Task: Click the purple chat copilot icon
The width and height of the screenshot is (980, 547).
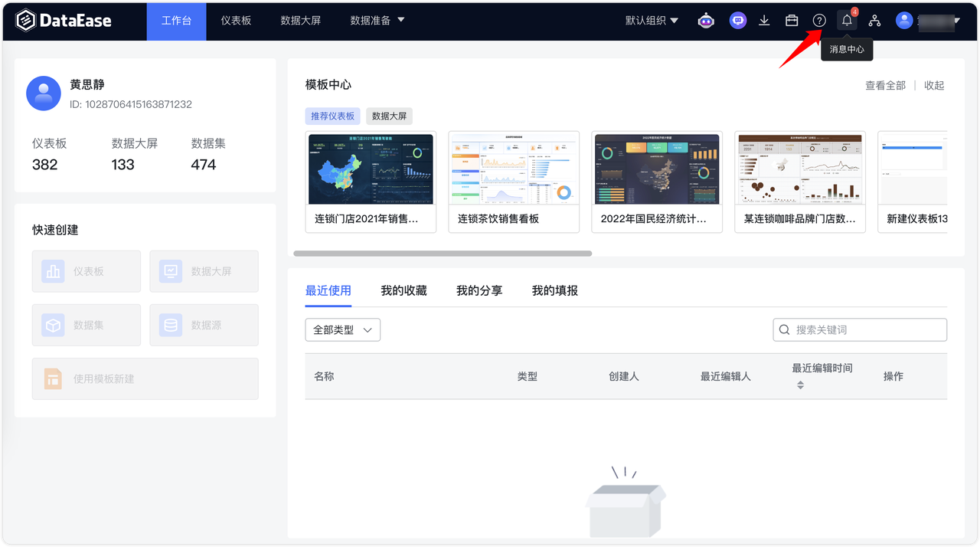Action: pos(737,20)
